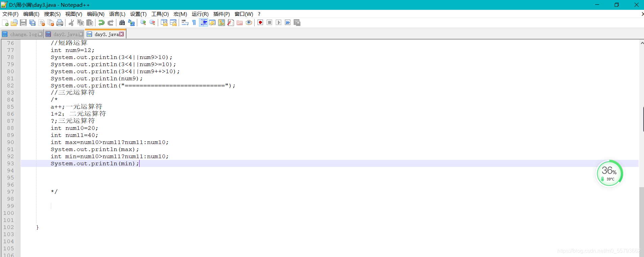Print the document using the printer icon
The width and height of the screenshot is (644, 257).
[x=60, y=23]
